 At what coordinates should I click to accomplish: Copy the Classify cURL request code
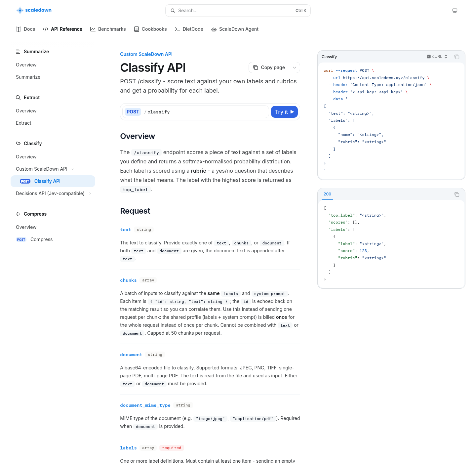457,57
